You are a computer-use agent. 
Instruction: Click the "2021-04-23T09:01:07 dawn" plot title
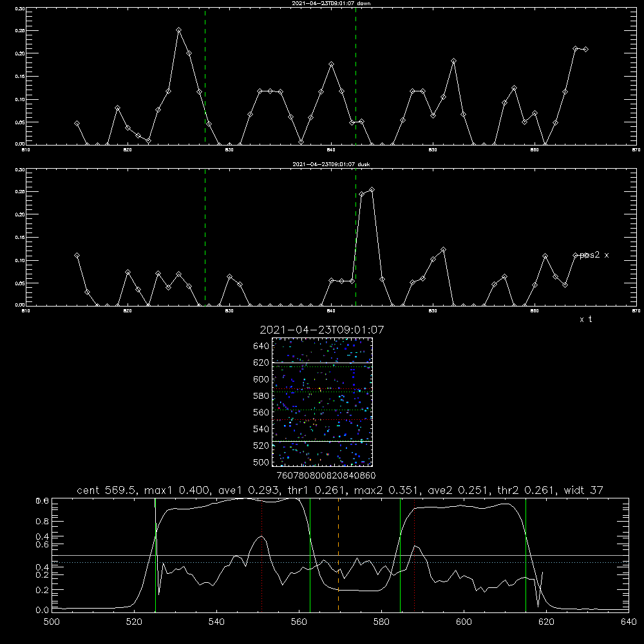tap(331, 3)
